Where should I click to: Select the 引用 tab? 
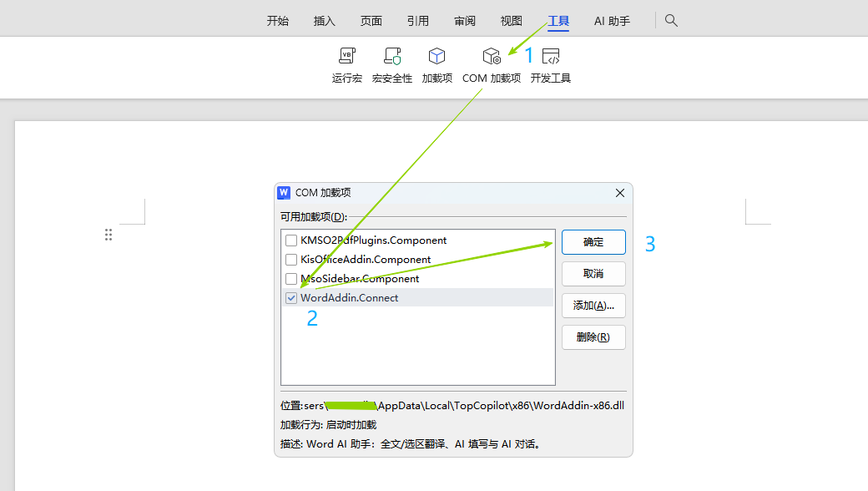418,21
